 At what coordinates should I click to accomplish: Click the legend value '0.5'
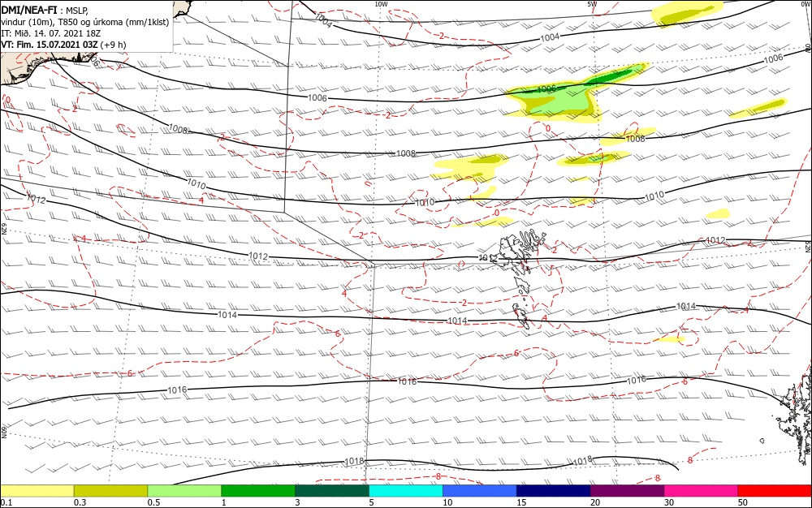click(153, 502)
